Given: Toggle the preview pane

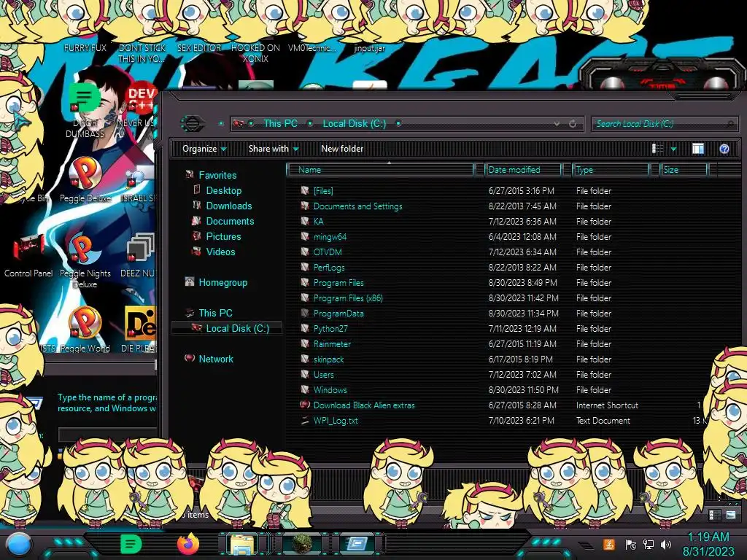Looking at the screenshot, I should click(x=698, y=149).
